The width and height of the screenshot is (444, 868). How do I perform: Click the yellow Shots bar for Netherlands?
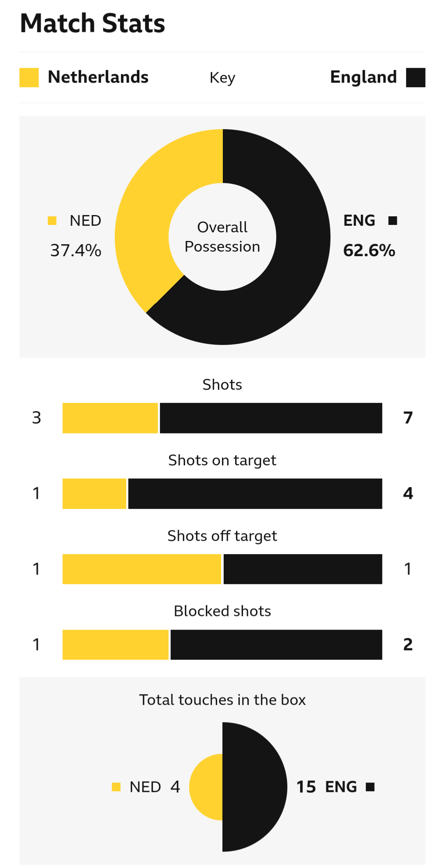pyautogui.click(x=110, y=418)
